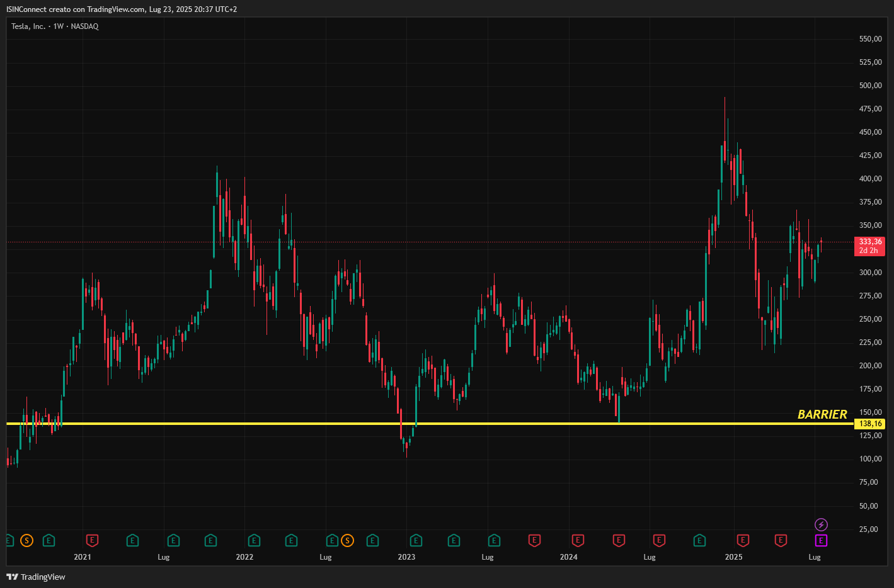Click green earnings marker between 2021 and Lug 2021
This screenshot has width=894, height=588.
132,540
